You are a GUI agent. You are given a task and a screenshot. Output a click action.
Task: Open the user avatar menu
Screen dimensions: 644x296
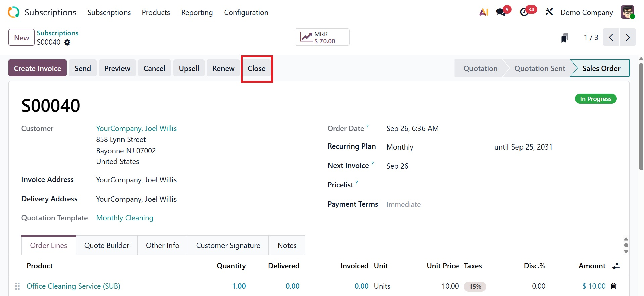tap(627, 12)
